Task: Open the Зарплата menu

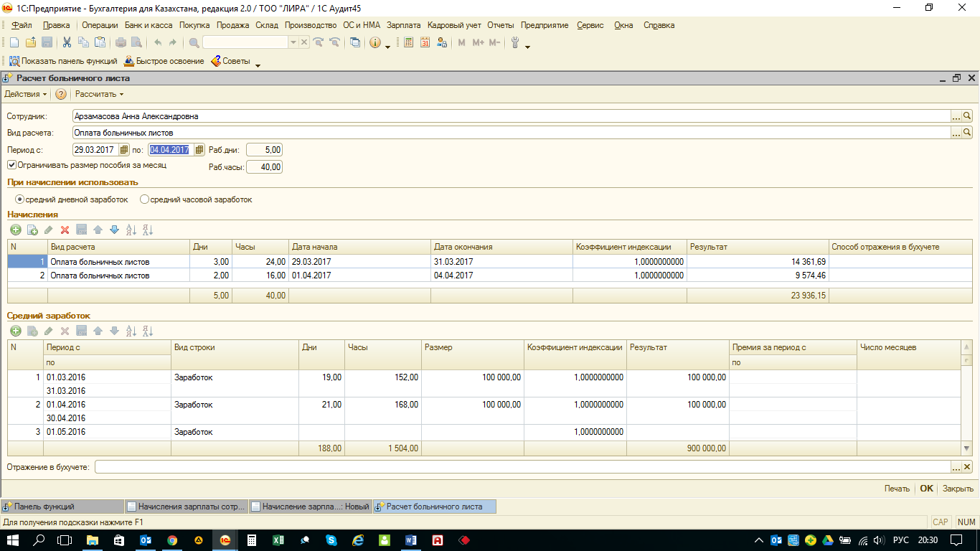Action: (403, 25)
